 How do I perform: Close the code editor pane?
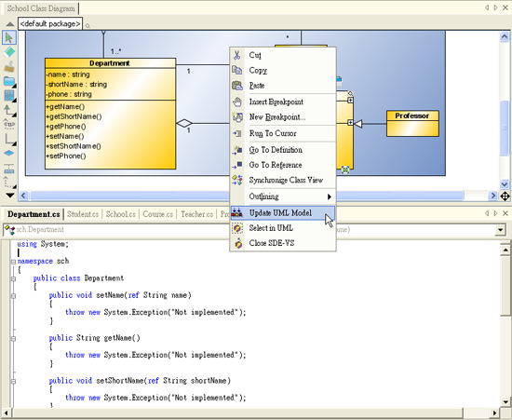(x=505, y=213)
